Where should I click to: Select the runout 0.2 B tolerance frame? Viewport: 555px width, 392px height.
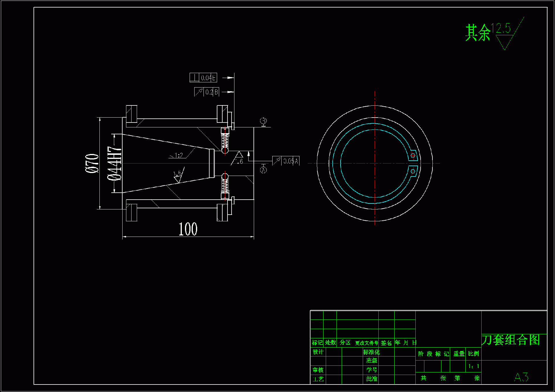(x=207, y=92)
